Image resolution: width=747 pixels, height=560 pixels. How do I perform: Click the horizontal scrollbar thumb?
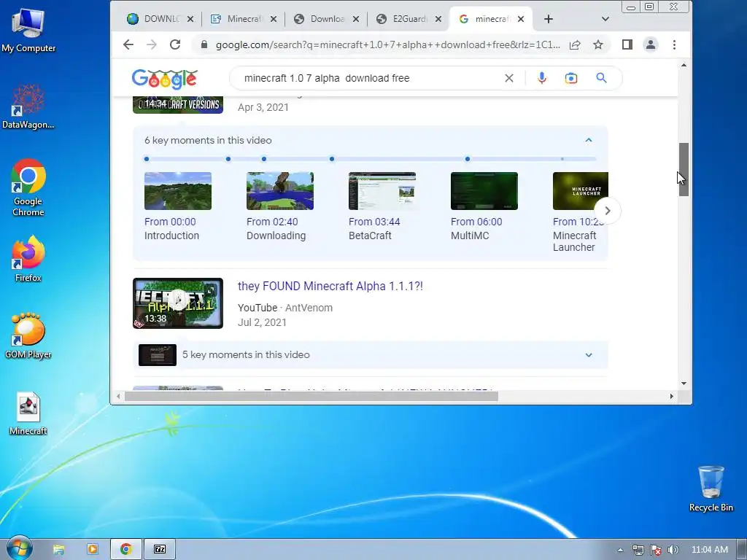[311, 396]
